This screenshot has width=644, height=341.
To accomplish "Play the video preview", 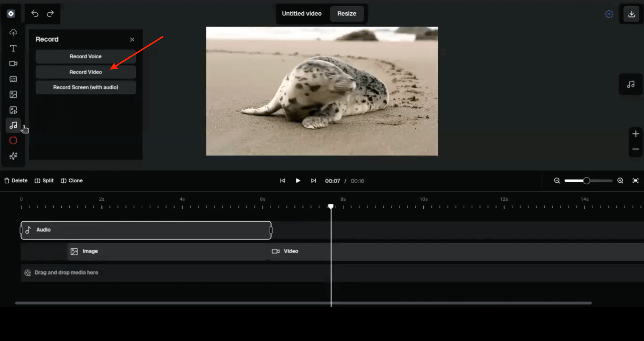I will click(x=298, y=181).
